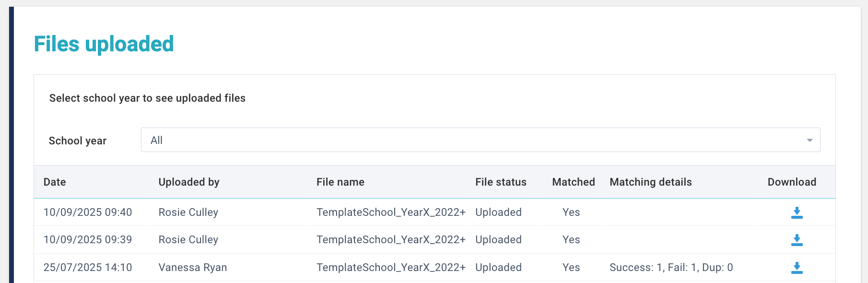Select file name in the 25/07/2025 row

click(391, 268)
